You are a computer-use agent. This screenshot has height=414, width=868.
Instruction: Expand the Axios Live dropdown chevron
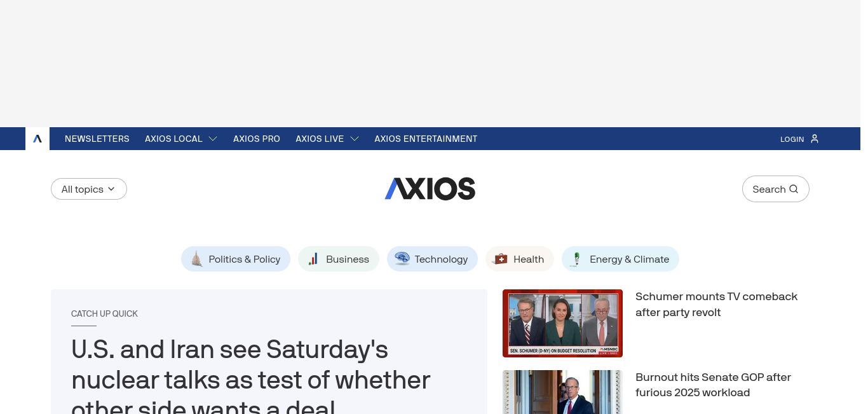pyautogui.click(x=355, y=139)
